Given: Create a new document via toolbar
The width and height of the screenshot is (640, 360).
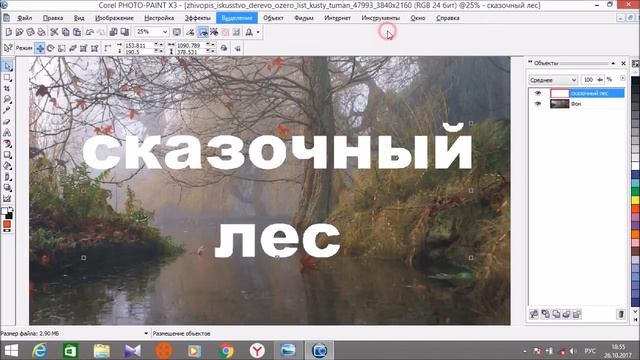Looking at the screenshot, I should (9, 32).
